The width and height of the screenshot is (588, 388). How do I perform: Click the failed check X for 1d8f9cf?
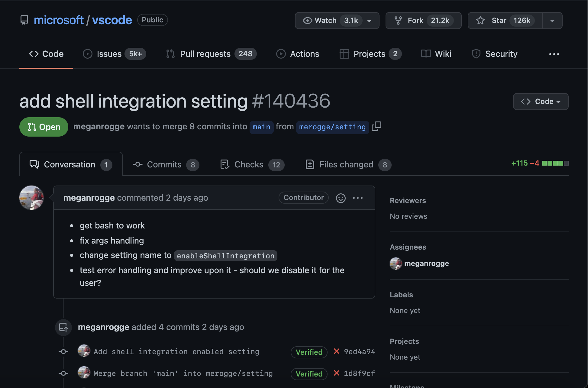tap(336, 373)
